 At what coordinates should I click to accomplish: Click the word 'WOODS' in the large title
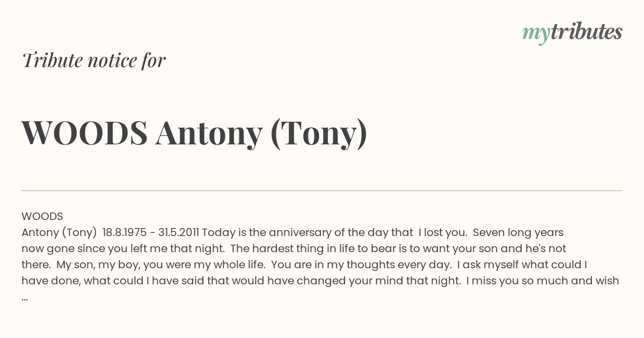[x=84, y=133]
